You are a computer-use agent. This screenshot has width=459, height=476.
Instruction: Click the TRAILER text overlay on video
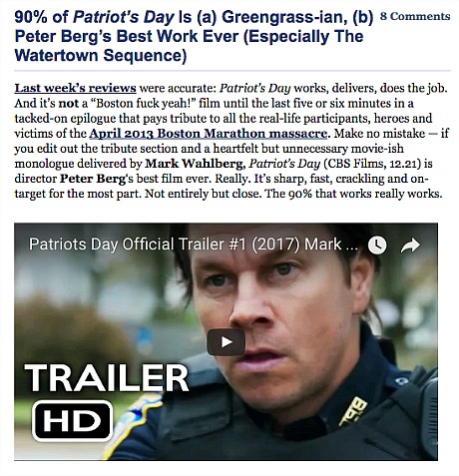coord(107,377)
